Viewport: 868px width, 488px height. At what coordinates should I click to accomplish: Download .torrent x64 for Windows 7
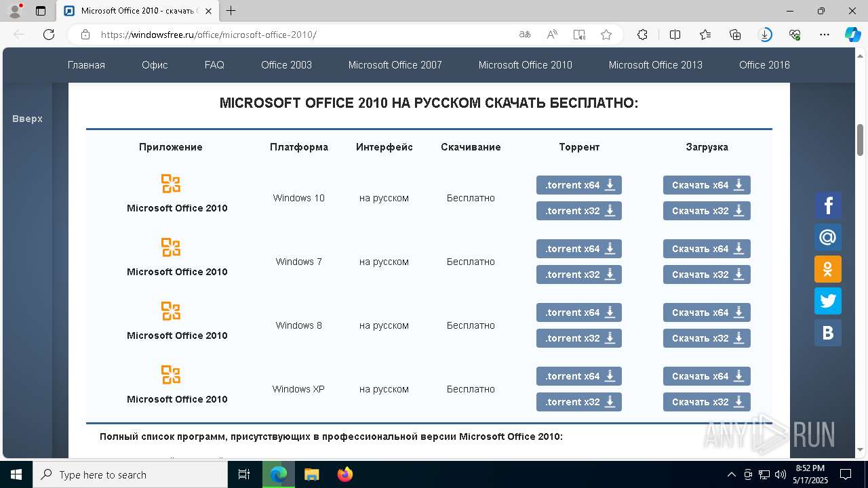coord(579,249)
